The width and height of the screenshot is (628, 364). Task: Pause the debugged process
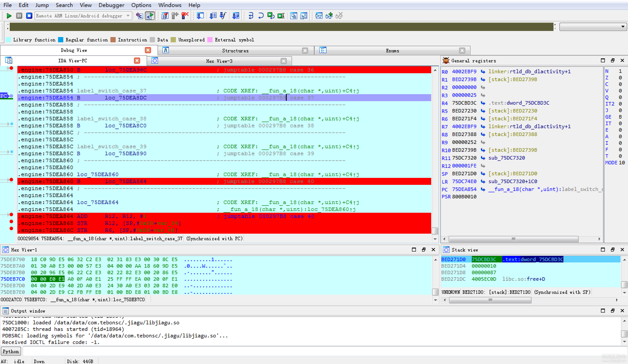coord(19,16)
